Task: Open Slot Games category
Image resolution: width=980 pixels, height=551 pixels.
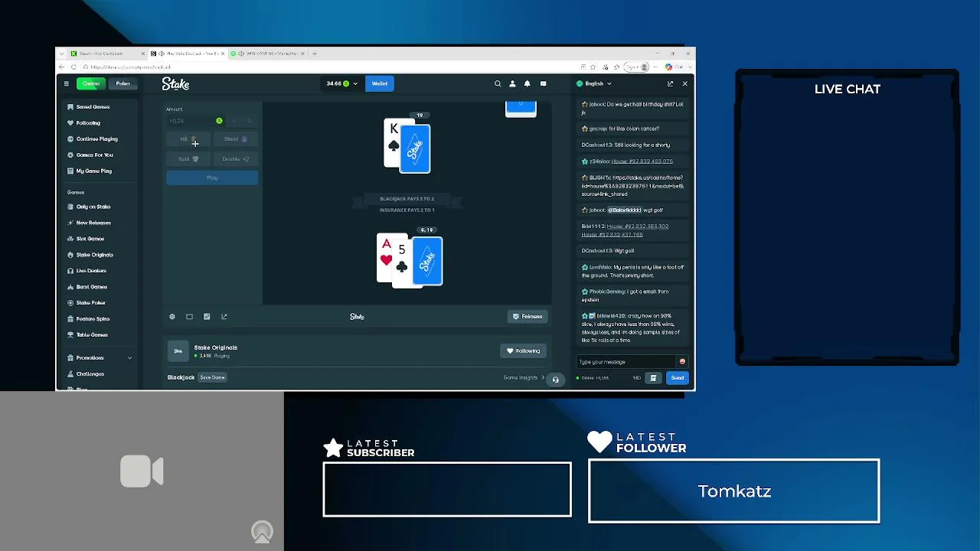Action: click(x=90, y=239)
